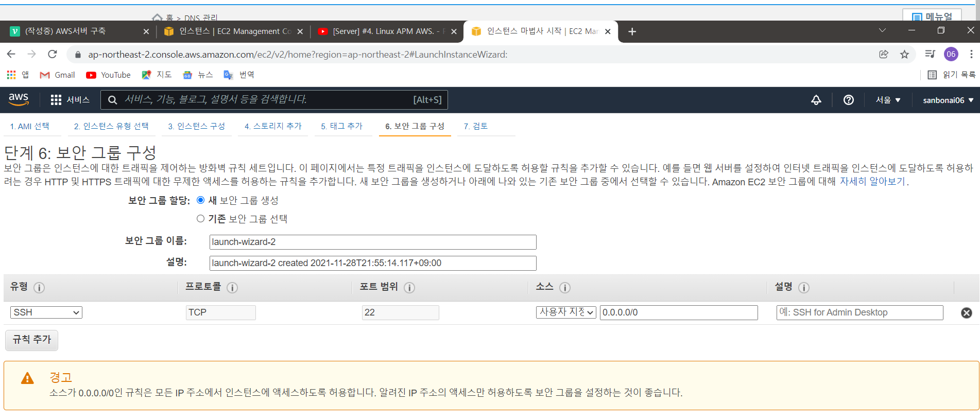The width and height of the screenshot is (980, 420).
Task: Open the 사용자 지정 source dropdown
Action: tap(565, 312)
